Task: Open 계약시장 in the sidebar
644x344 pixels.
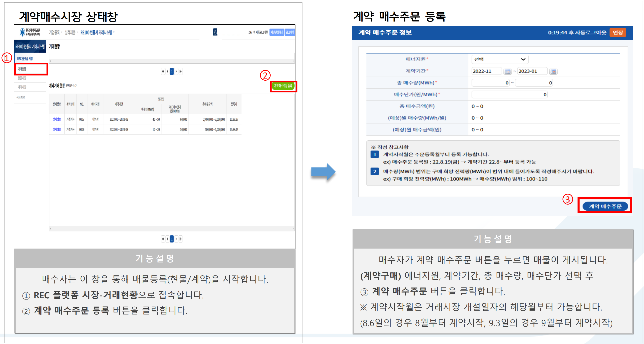Action: point(22,87)
